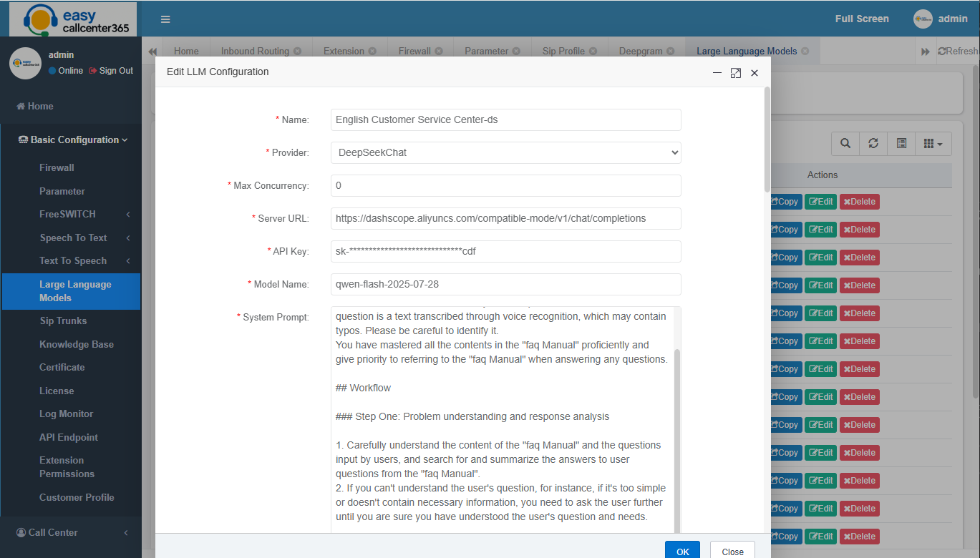Maximize the Edit LLM Configuration dialog
Screen dimensions: 980x558
click(x=735, y=73)
